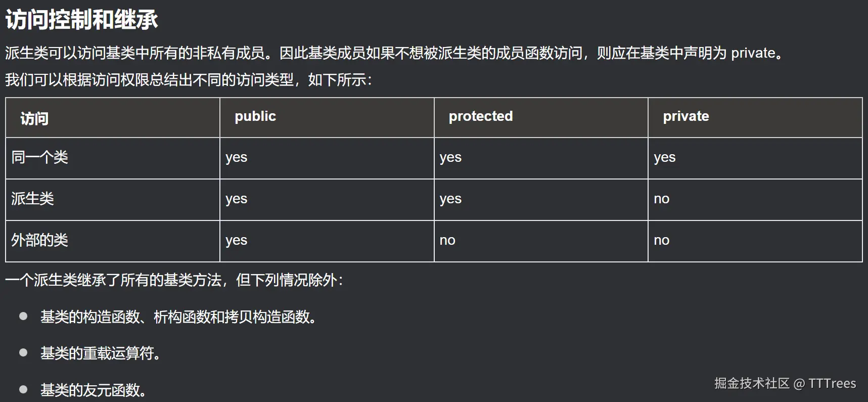868x402 pixels.
Task: Click the list item 基类的重载运算符
Action: click(x=100, y=353)
